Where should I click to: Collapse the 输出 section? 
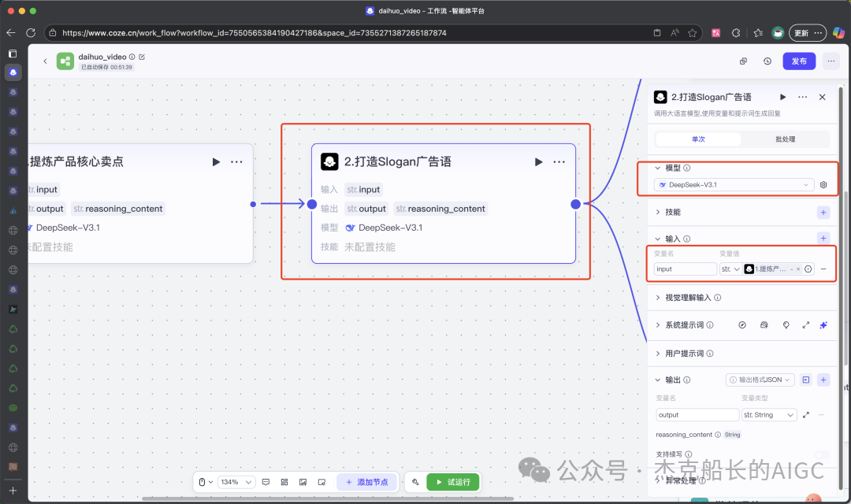click(658, 380)
